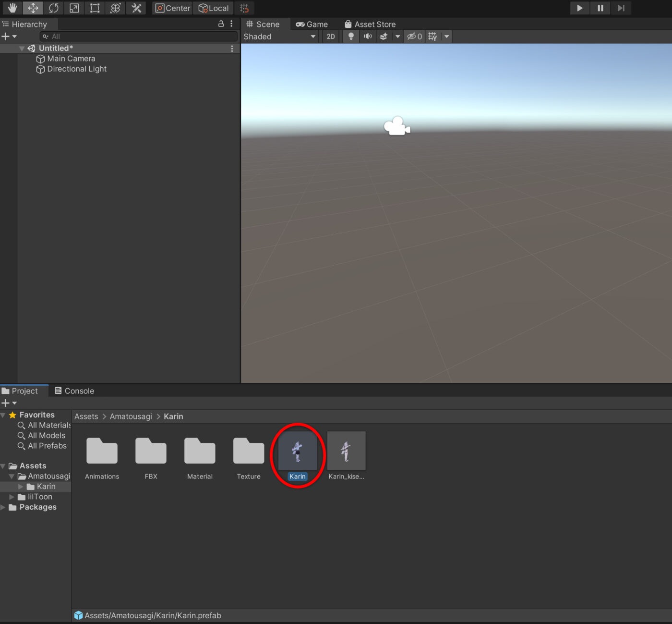The height and width of the screenshot is (624, 672).
Task: Open the Asset Store tab
Action: point(371,24)
